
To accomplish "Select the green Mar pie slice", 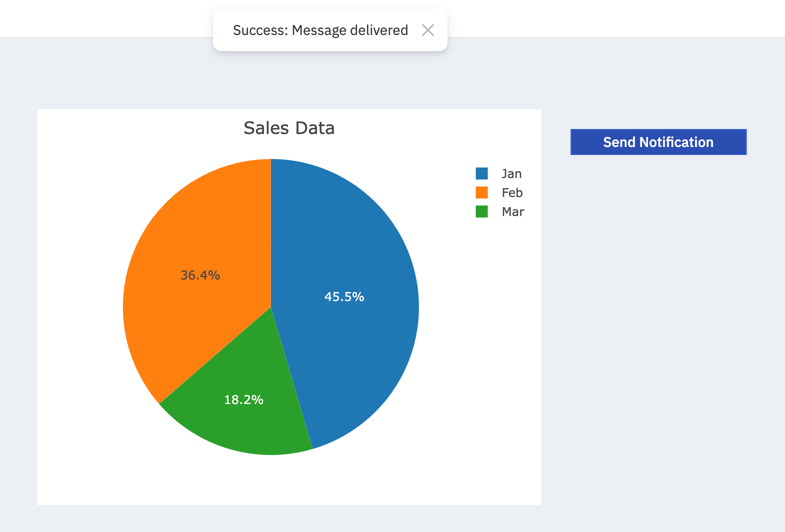I will (x=250, y=420).
